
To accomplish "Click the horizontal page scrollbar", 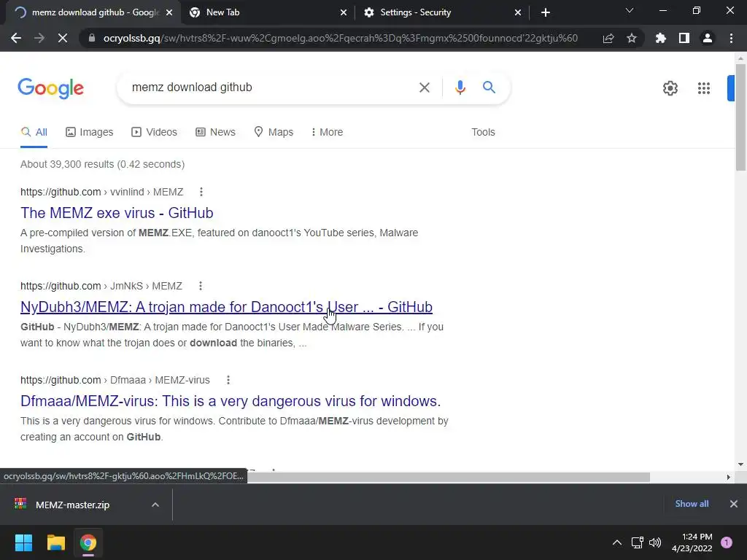I will pos(449,477).
